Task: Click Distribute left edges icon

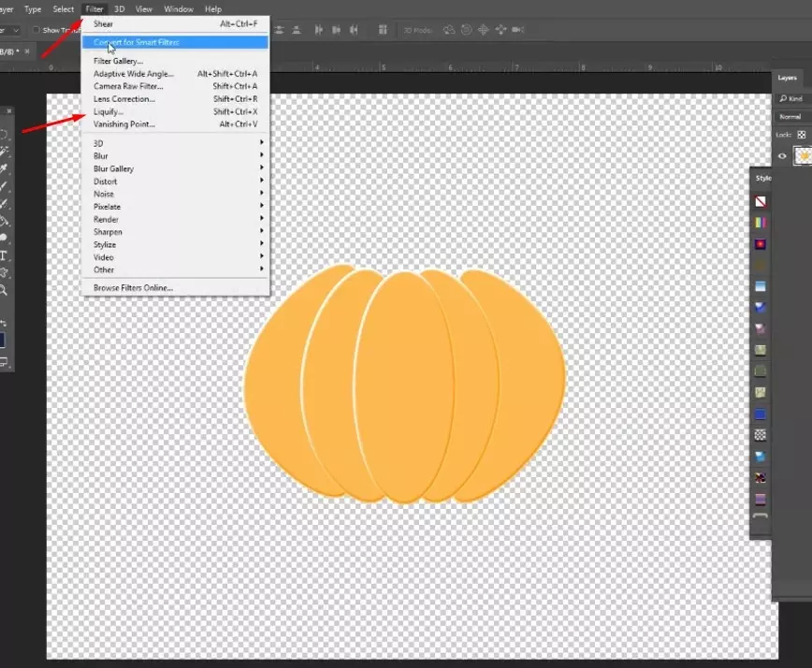Action: click(x=319, y=30)
